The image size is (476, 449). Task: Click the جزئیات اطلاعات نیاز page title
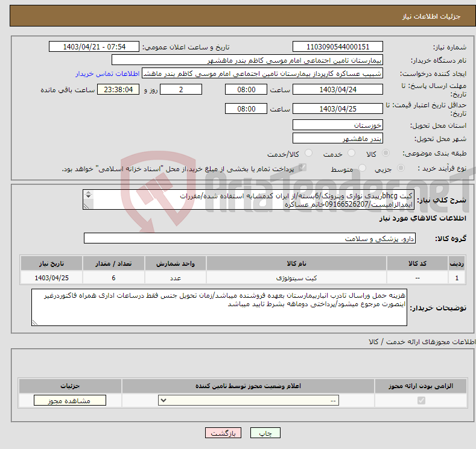pos(431,16)
